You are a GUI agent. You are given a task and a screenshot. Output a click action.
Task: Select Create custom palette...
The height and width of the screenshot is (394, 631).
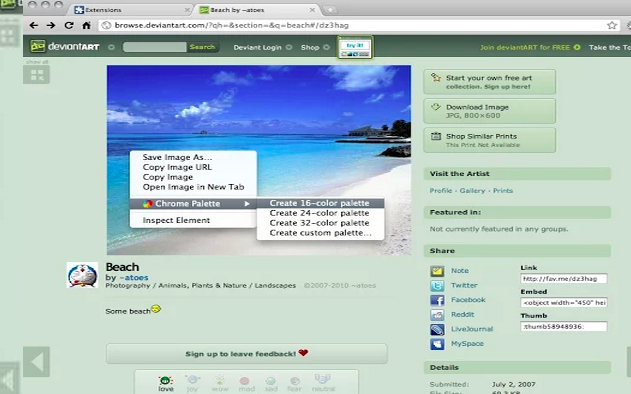click(320, 233)
